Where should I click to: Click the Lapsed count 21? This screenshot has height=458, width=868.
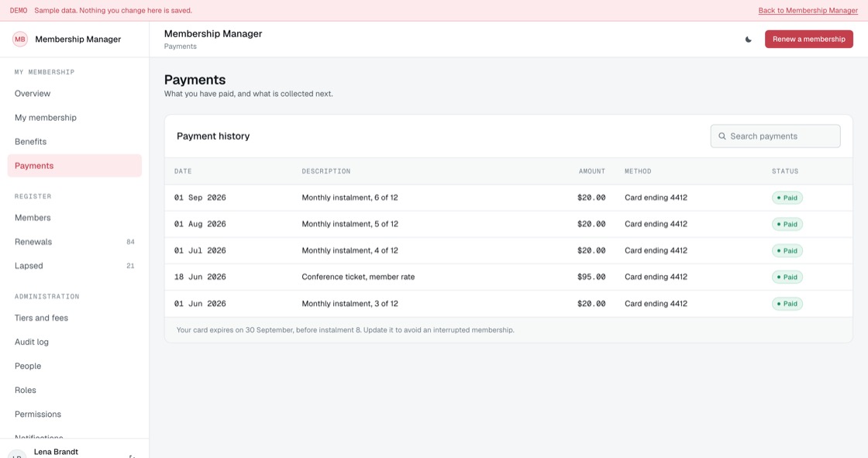click(131, 266)
